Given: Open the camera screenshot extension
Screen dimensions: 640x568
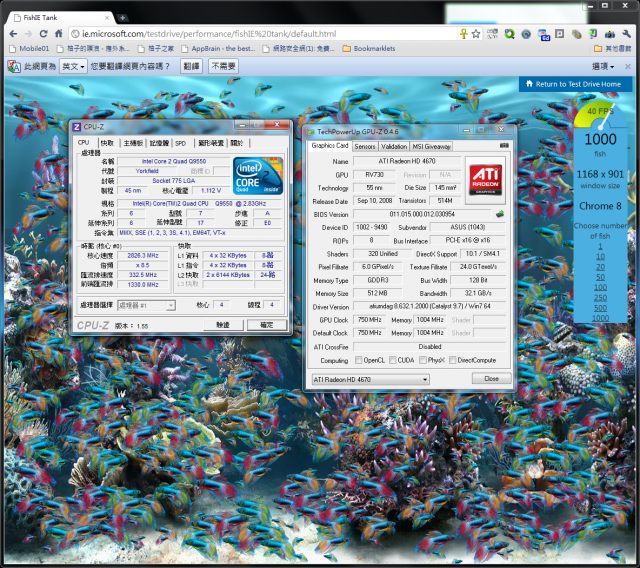Looking at the screenshot, I should click(x=609, y=34).
